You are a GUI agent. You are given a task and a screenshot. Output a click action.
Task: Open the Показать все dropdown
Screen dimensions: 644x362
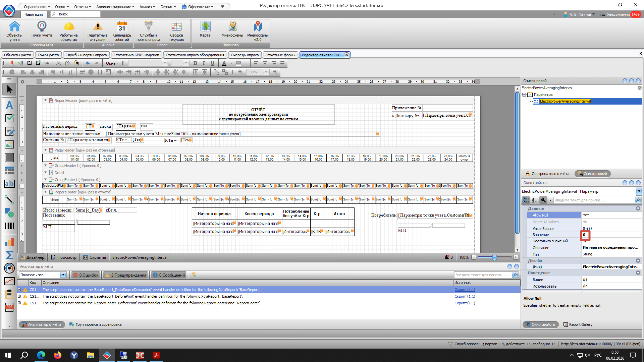click(x=63, y=275)
